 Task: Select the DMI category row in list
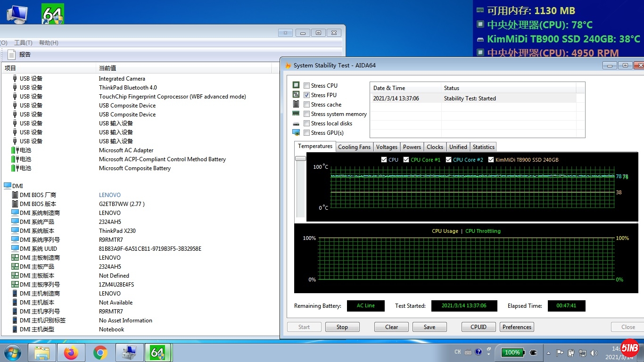tap(17, 186)
